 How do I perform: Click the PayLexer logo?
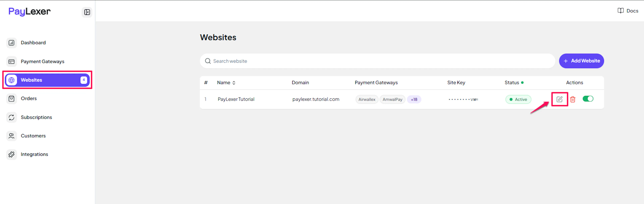(x=30, y=12)
